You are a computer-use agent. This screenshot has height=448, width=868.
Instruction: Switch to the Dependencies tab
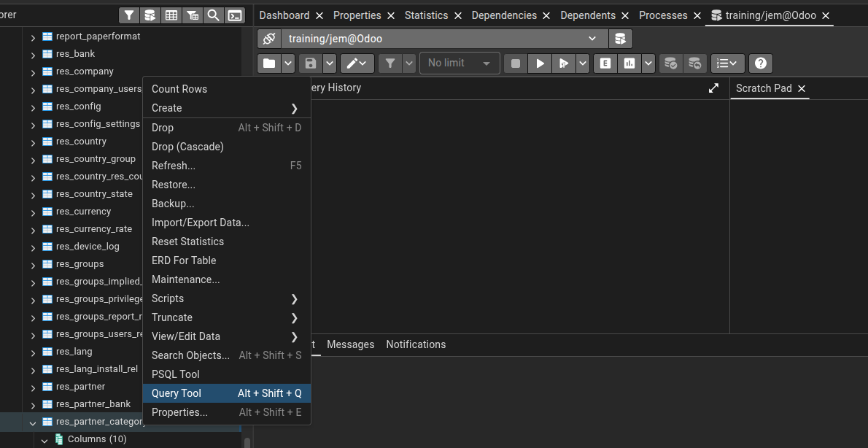point(504,15)
